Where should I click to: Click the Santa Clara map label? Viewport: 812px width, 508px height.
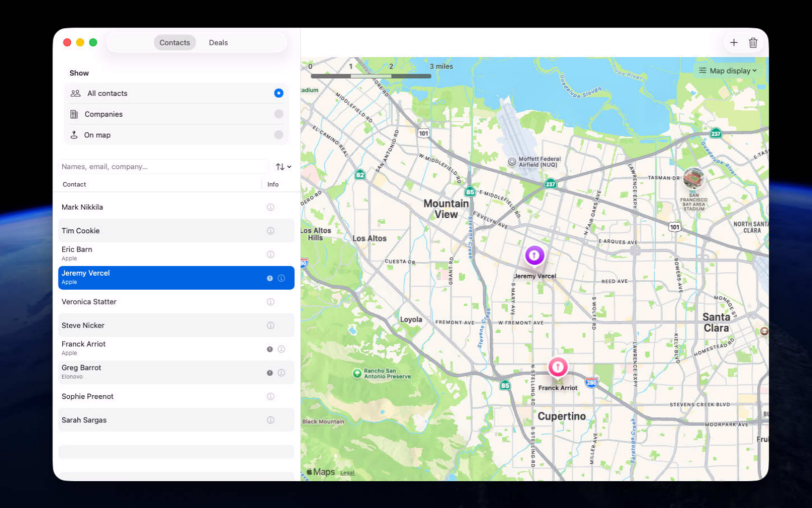(716, 322)
